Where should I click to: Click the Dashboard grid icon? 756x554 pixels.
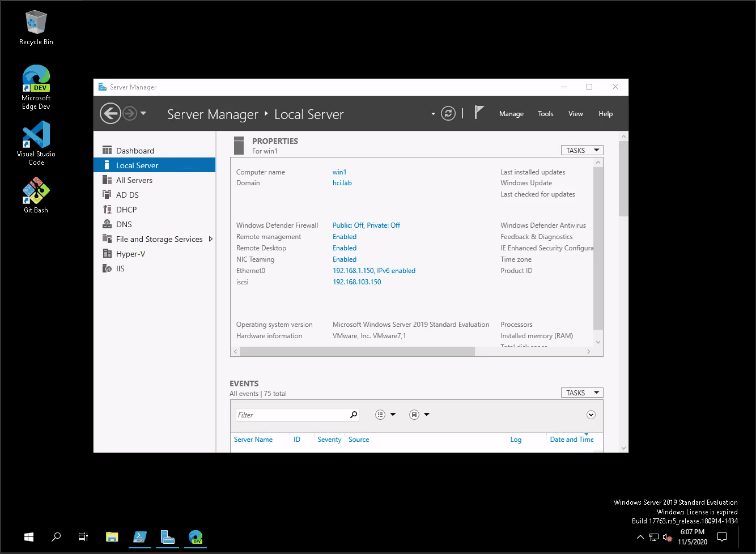point(107,150)
